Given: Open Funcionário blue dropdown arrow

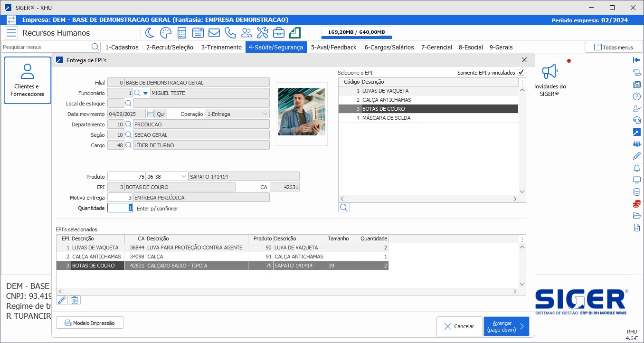Looking at the screenshot, I should (145, 93).
